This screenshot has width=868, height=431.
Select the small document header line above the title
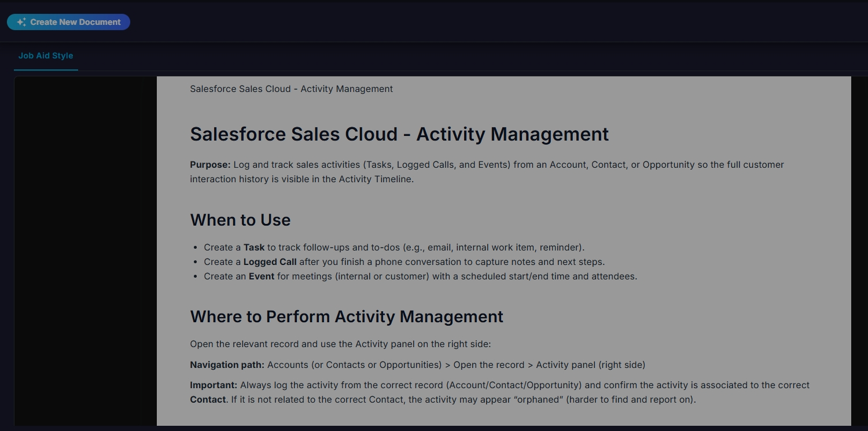point(291,89)
